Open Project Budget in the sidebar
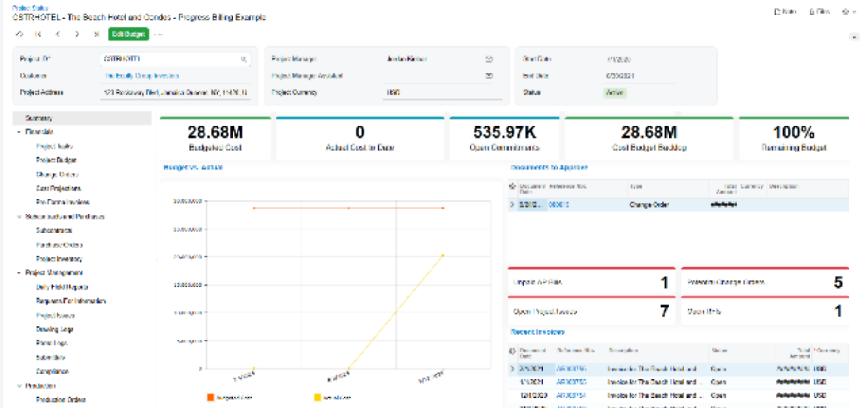Viewport: 868px width, 408px height. 56,160
